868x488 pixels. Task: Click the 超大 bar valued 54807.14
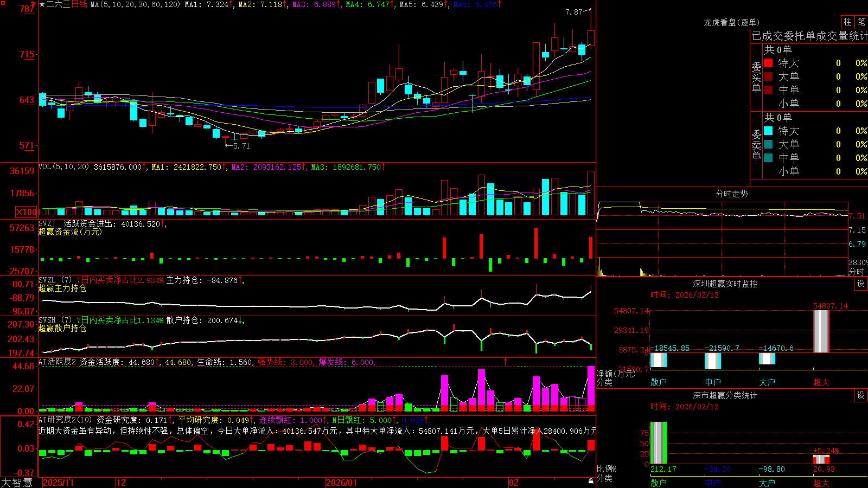pos(821,331)
